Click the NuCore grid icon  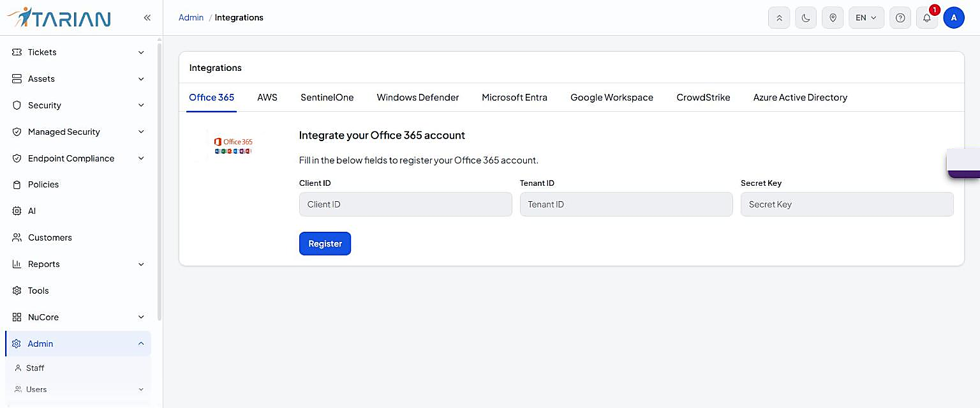coord(17,317)
